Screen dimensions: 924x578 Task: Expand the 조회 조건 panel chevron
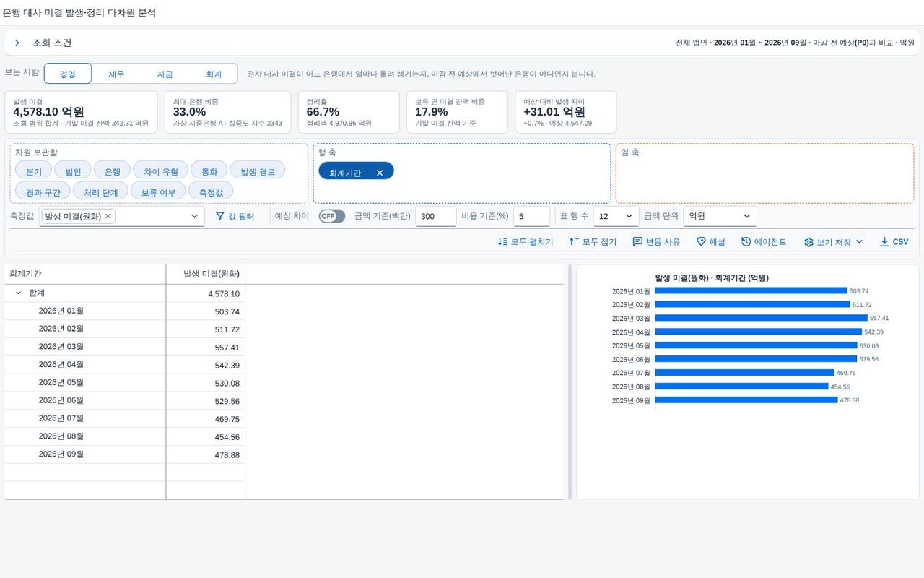tap(17, 43)
